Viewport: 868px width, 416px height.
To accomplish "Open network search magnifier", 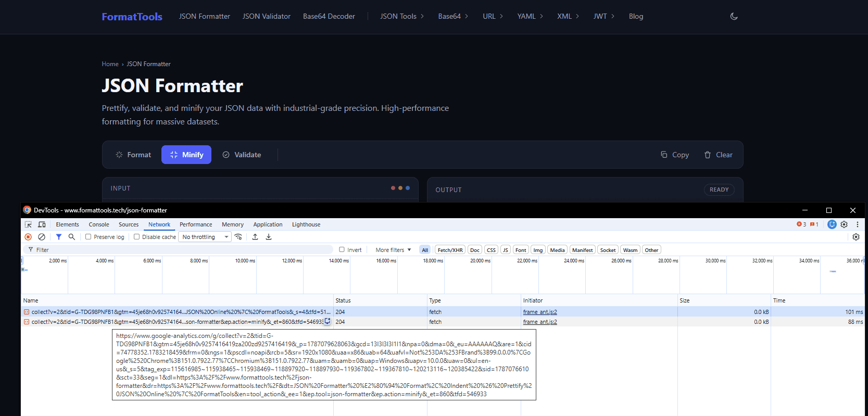I will coord(72,237).
